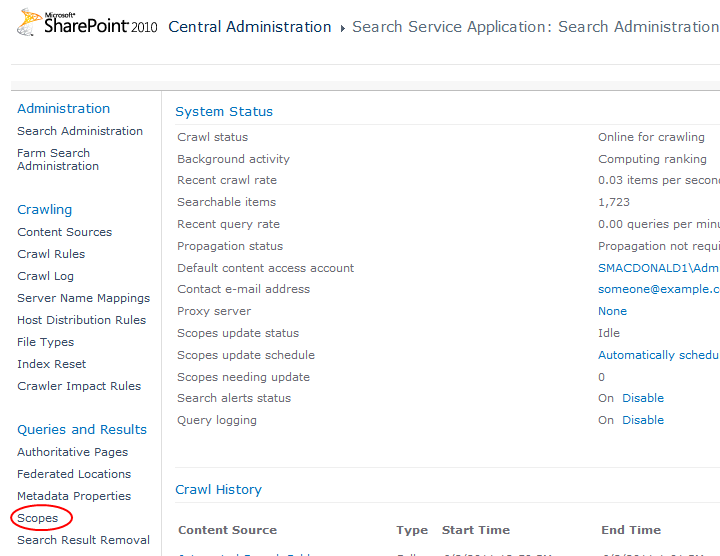The height and width of the screenshot is (556, 720).
Task: Click the Background activity label
Action: point(233,159)
